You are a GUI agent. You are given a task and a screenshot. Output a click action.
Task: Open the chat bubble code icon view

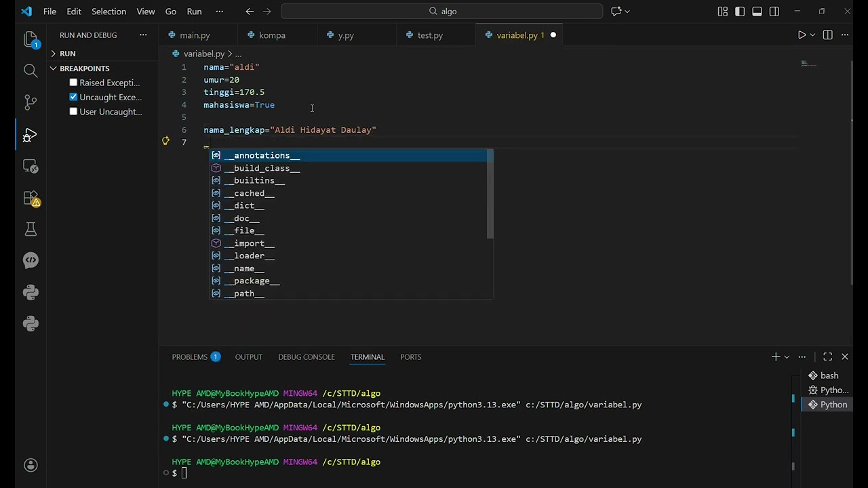31,260
